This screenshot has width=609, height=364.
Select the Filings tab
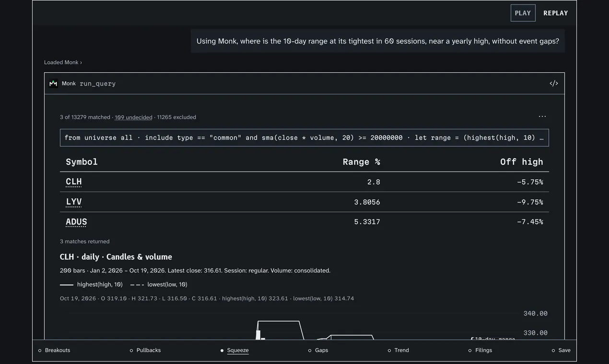point(480,351)
